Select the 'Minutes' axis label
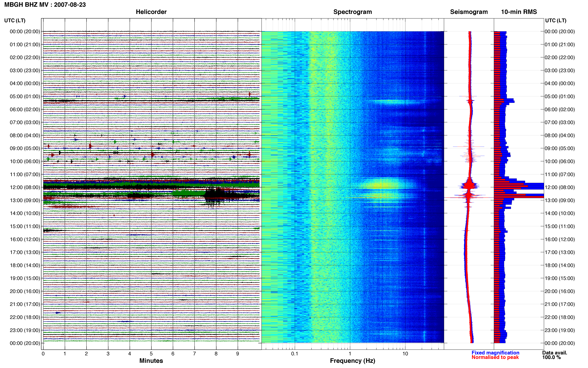Image resolution: width=588 pixels, height=368 pixels. (151, 361)
